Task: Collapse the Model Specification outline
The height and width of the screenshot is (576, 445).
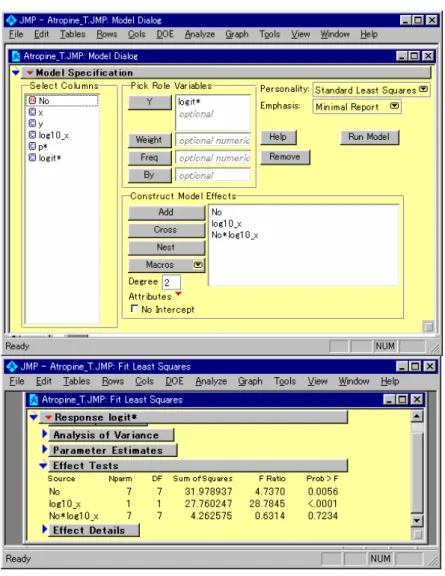Action: coord(15,72)
